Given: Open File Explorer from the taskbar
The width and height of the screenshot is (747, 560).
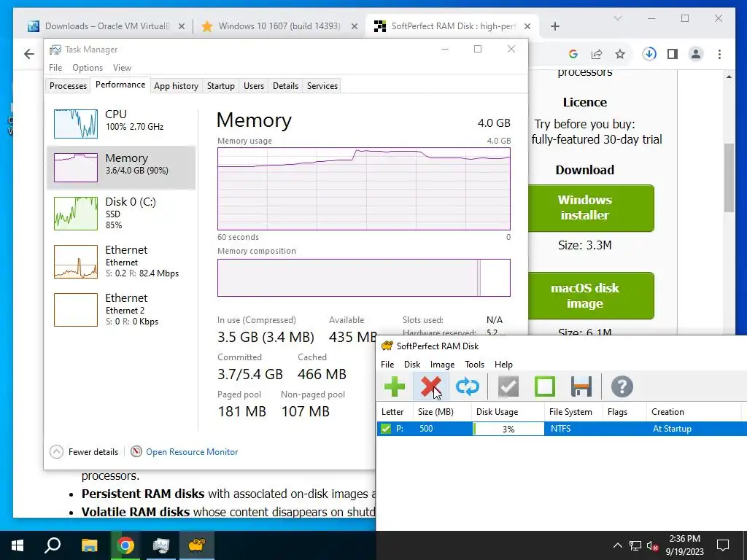Looking at the screenshot, I should (x=89, y=545).
